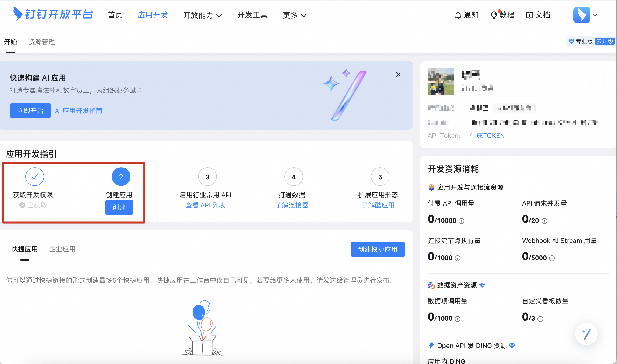Click the 创建快捷应用 button

point(377,249)
